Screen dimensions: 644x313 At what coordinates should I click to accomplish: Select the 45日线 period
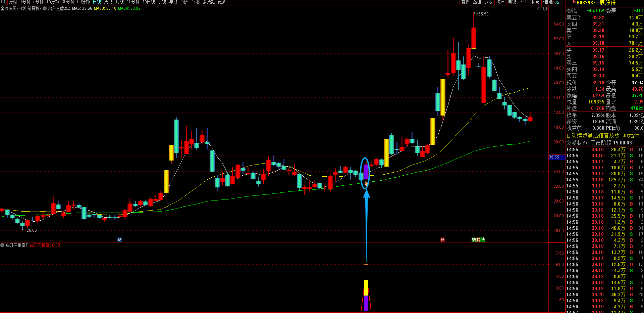149,2
